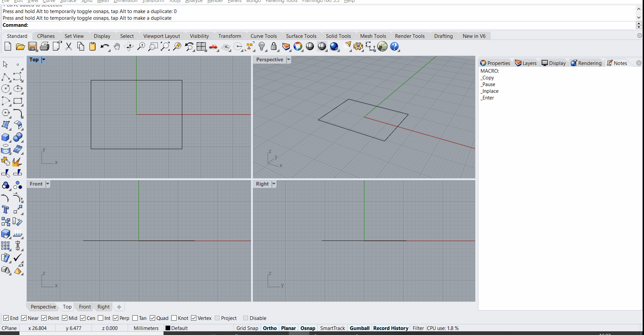This screenshot has width=644, height=335.
Task: Click the light bulb Hide Objects icon
Action: point(262,47)
